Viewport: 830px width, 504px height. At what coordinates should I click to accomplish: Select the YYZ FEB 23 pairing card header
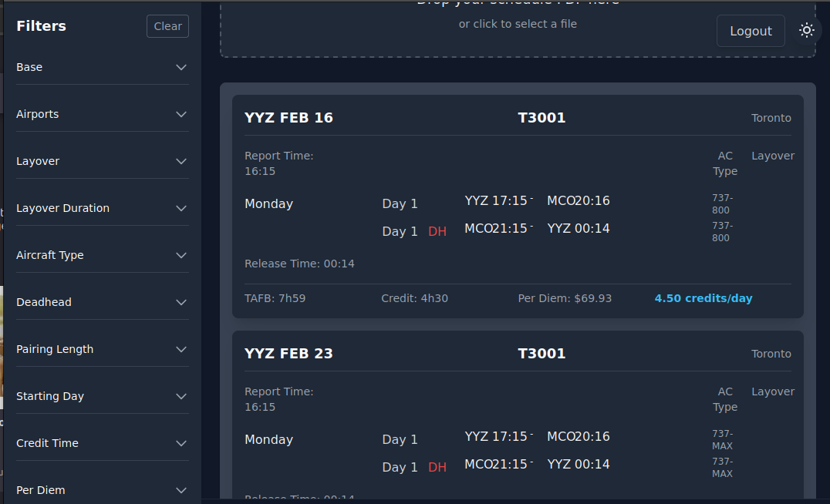[288, 354]
